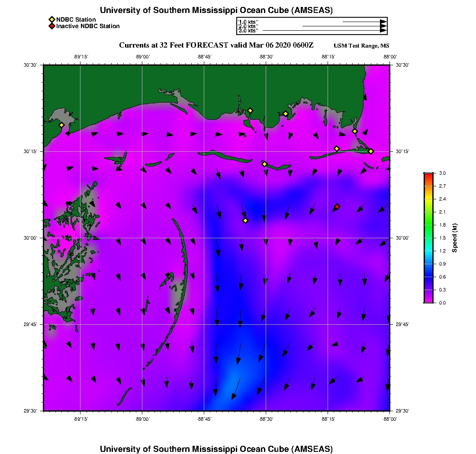Viewport: 476px width, 454px height.
Task: Click the 3.0 kts reference arrow in scale box
Action: 325,31
